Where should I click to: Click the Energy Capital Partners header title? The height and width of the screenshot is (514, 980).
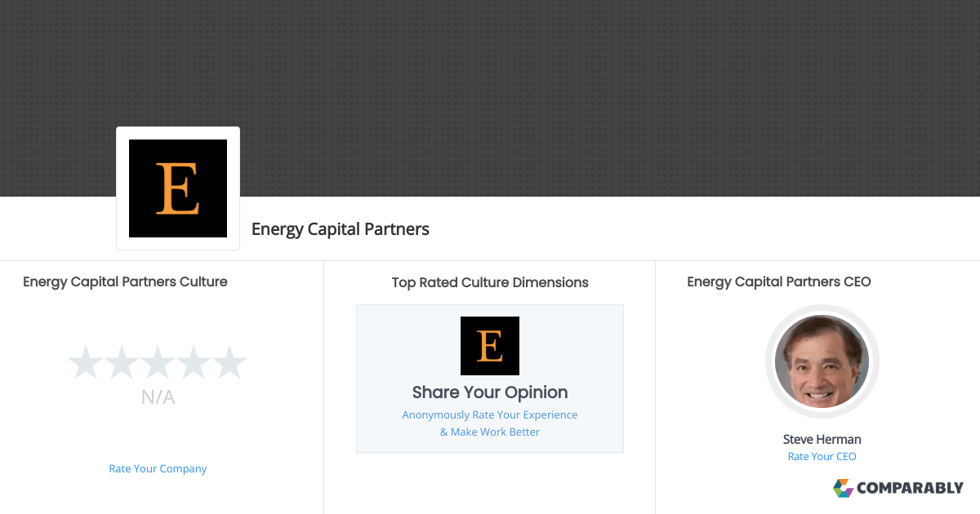coord(341,229)
